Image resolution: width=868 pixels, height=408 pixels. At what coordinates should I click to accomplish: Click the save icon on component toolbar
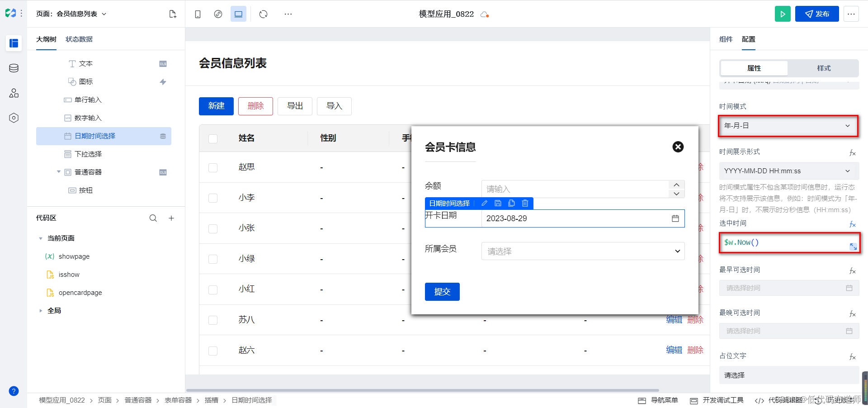[498, 204]
